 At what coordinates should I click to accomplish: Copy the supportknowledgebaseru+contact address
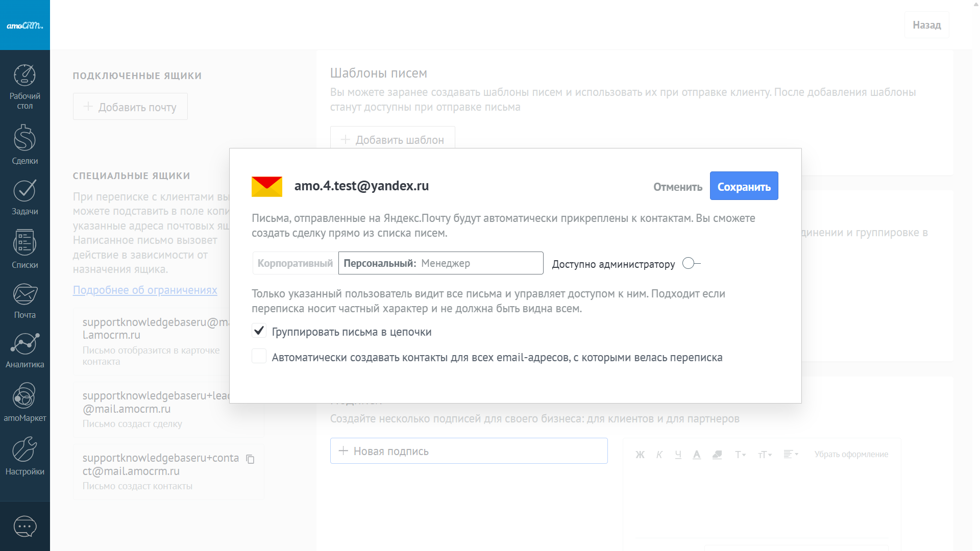pos(250,459)
